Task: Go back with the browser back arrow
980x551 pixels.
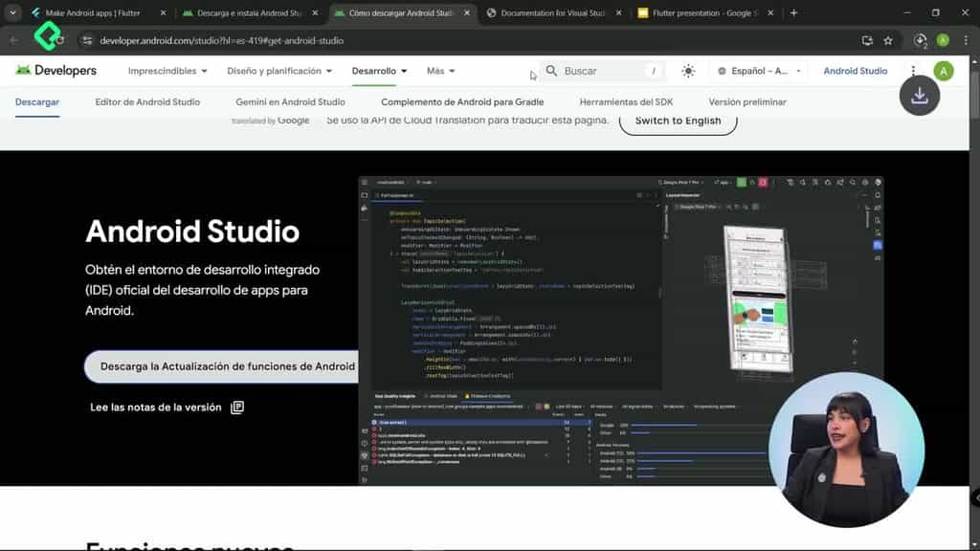Action: [x=13, y=40]
